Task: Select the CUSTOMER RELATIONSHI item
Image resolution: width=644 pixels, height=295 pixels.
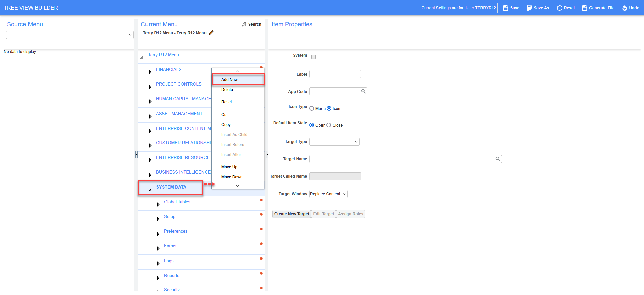Action: (183, 143)
